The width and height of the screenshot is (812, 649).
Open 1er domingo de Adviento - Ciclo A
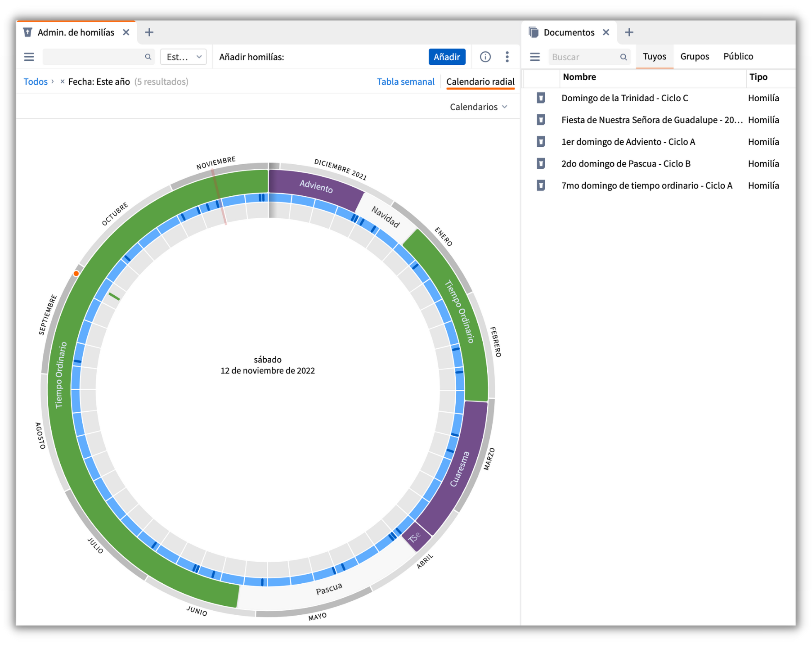point(628,142)
